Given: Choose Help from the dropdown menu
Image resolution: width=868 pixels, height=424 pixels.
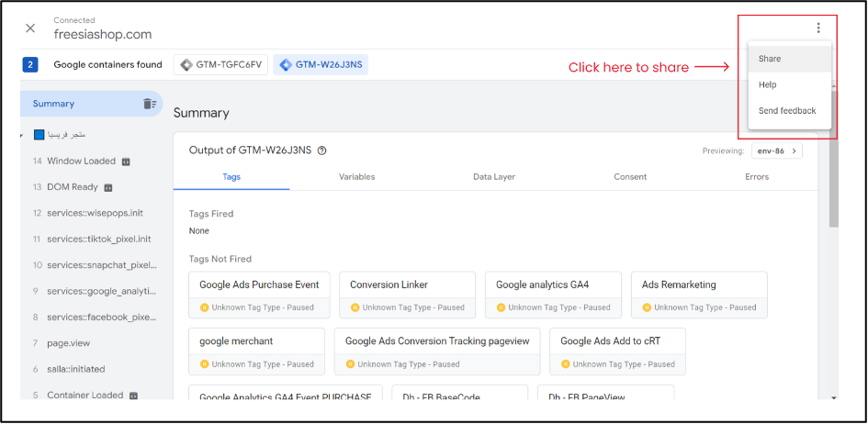Looking at the screenshot, I should [789, 84].
